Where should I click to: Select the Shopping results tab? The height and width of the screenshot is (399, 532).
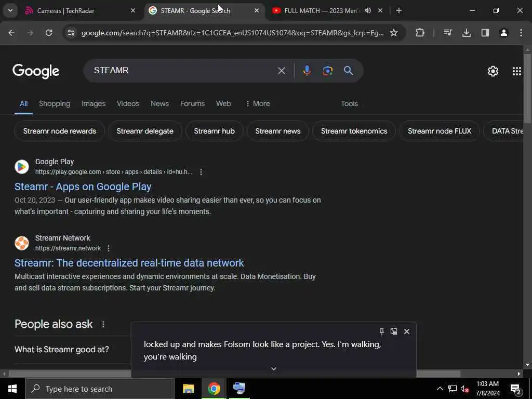coord(54,103)
